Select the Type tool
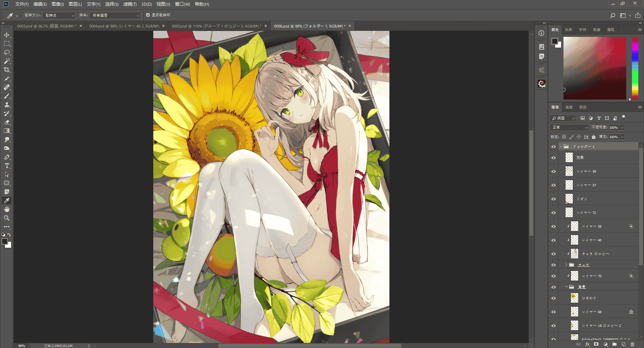The width and height of the screenshot is (644, 348). click(7, 166)
